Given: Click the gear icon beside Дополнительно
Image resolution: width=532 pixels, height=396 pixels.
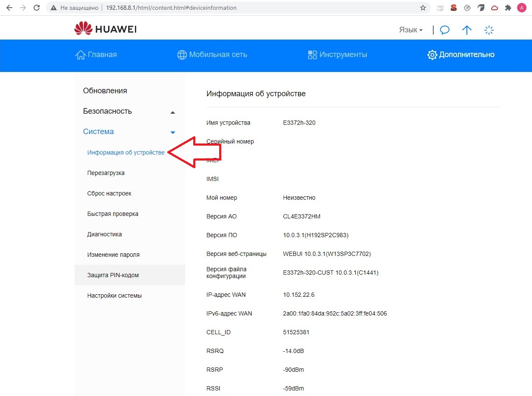Looking at the screenshot, I should click(432, 55).
